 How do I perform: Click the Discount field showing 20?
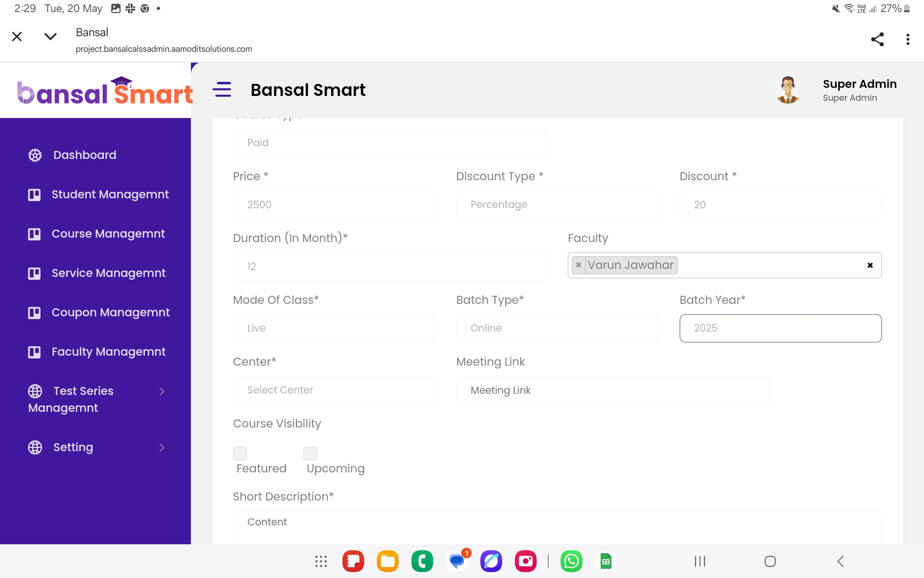coord(780,205)
